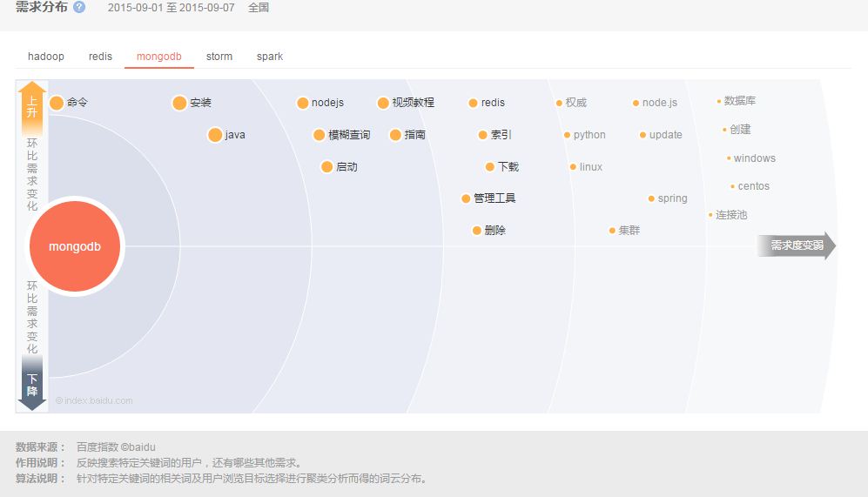
Task: Click the central mongodb red circle
Action: 75,246
